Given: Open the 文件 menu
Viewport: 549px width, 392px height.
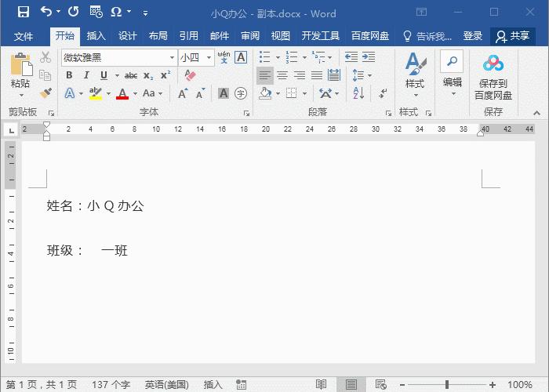Looking at the screenshot, I should point(24,36).
